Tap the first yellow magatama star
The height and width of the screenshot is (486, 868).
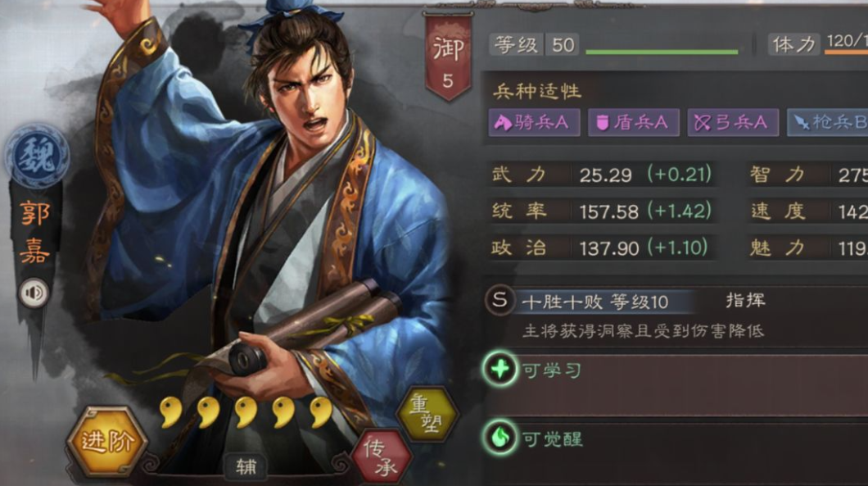[x=170, y=412]
